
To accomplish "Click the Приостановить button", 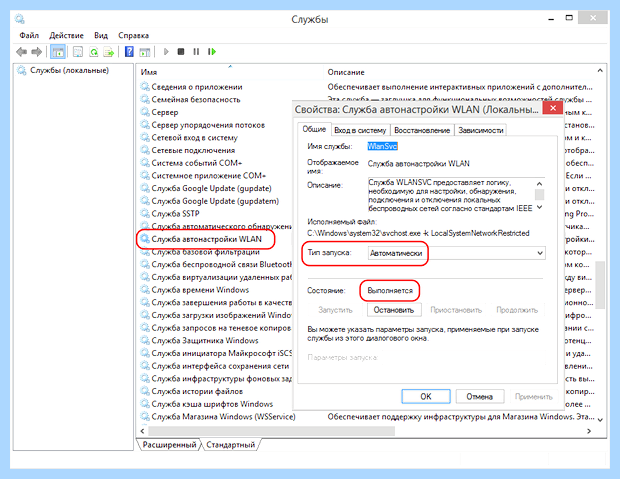I will pos(456,310).
